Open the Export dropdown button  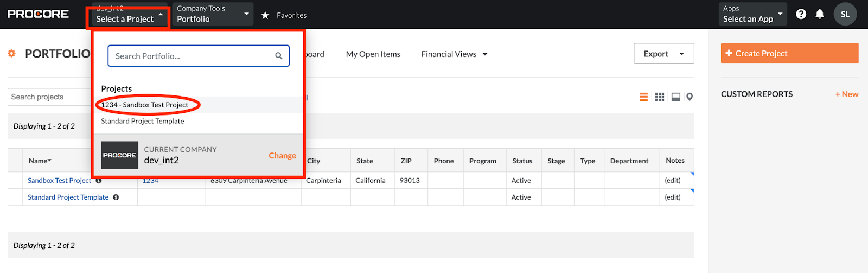pos(663,54)
